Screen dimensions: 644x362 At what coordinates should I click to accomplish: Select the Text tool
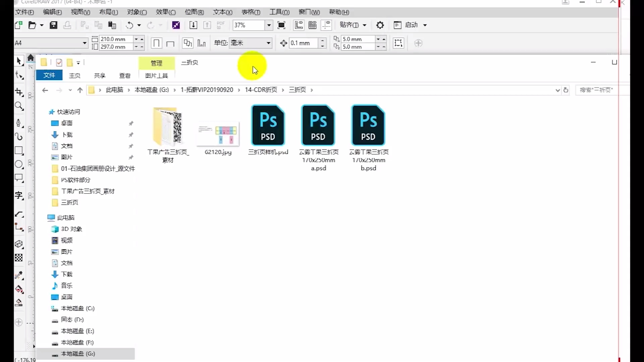pyautogui.click(x=19, y=195)
